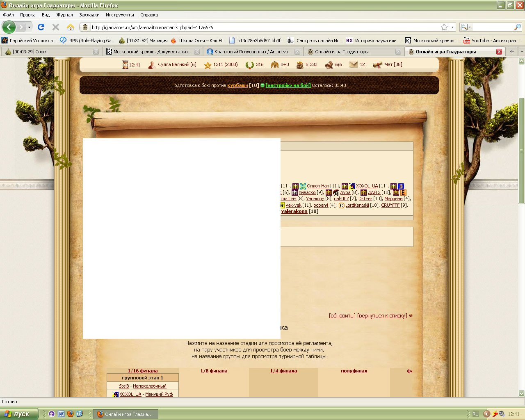Open back/forward history dropdown arrow
This screenshot has width=525, height=420.
pos(29,27)
